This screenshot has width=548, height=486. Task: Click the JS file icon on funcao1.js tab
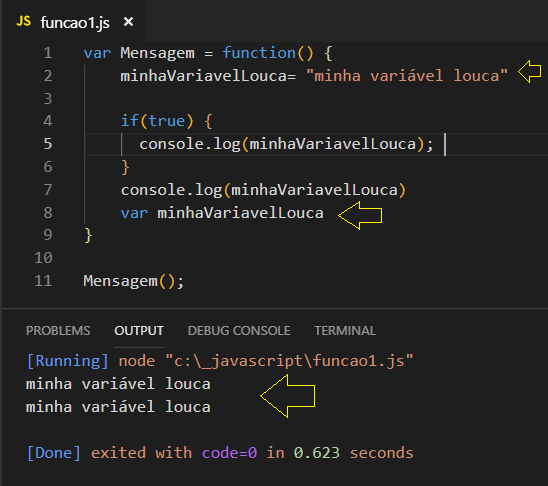(23, 22)
